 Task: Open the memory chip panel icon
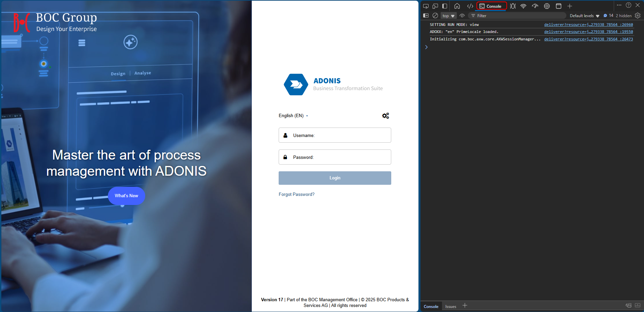coord(547,6)
